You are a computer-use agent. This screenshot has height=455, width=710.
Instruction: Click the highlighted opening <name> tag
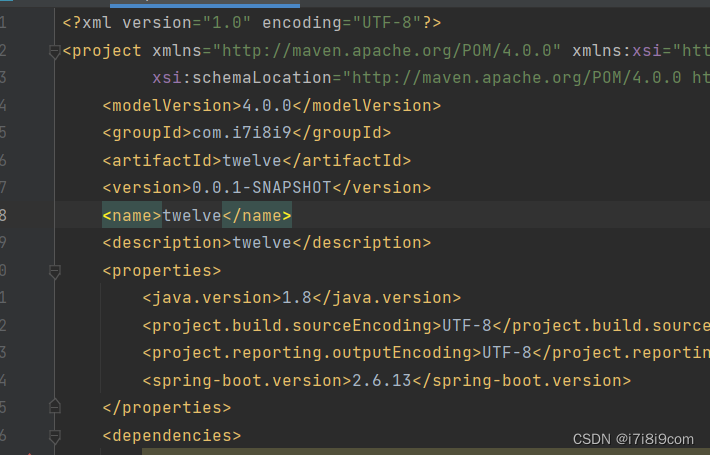pyautogui.click(x=132, y=216)
